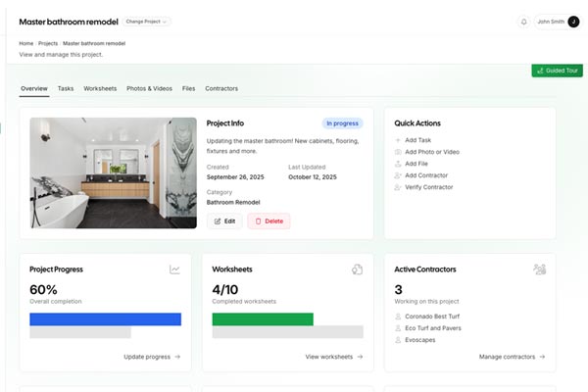This screenshot has height=392, width=588.
Task: Click the user avatar circle icon
Action: pyautogui.click(x=573, y=21)
